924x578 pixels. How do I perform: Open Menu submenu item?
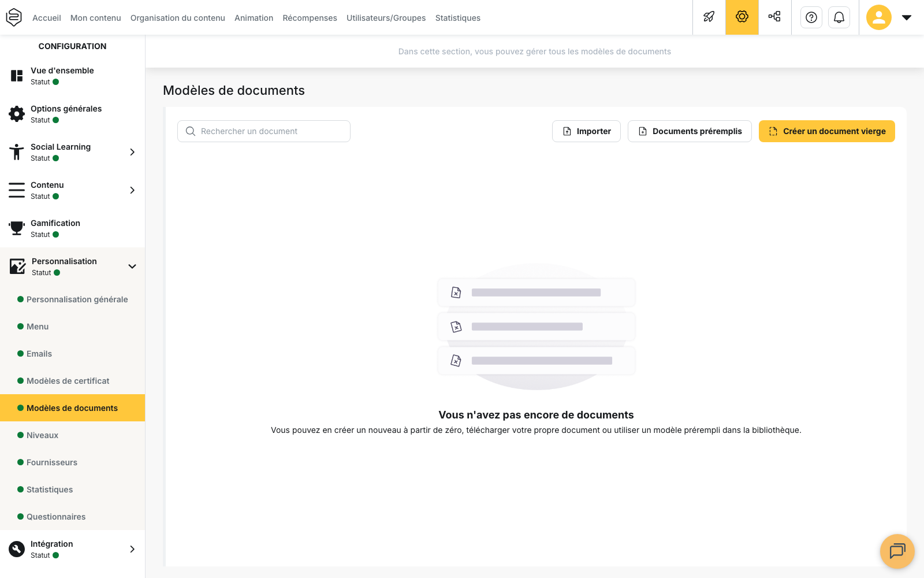coord(38,327)
